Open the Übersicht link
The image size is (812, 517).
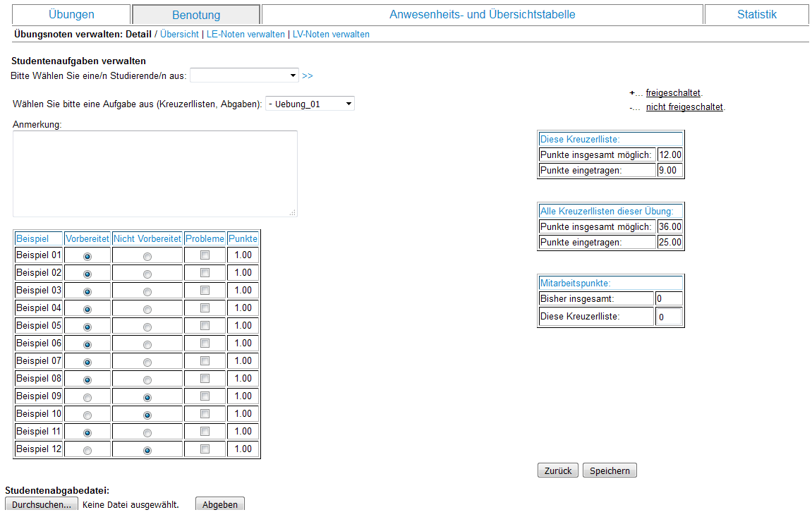point(179,34)
